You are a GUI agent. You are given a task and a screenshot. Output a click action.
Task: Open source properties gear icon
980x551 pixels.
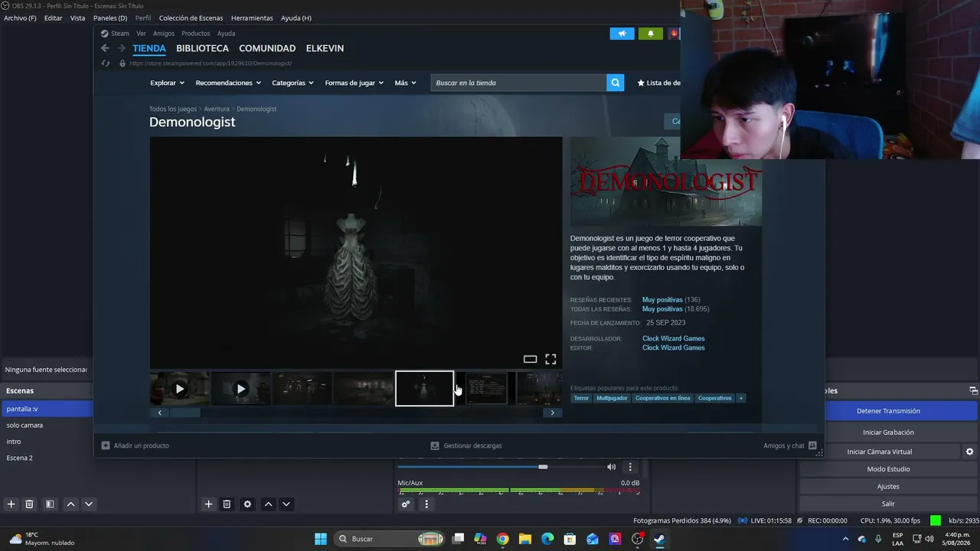(x=247, y=504)
